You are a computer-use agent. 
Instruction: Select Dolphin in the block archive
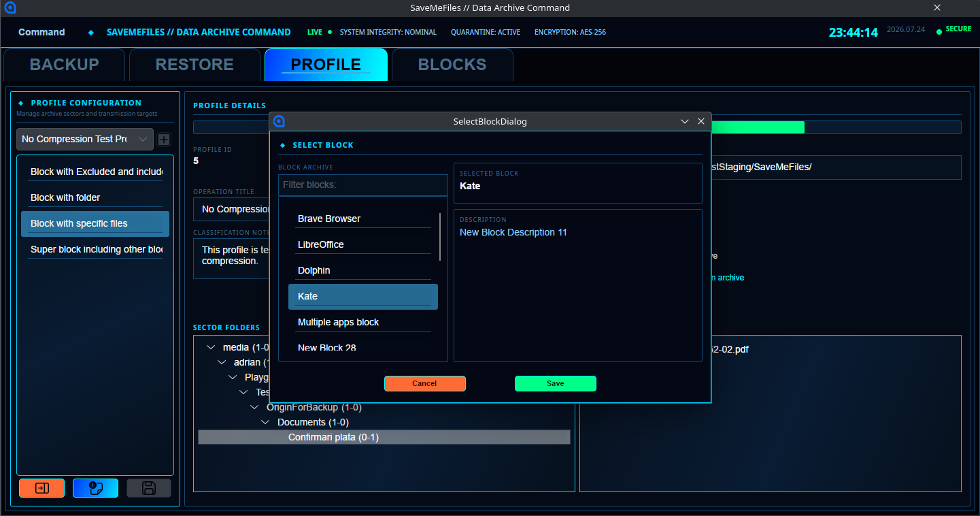coord(363,270)
